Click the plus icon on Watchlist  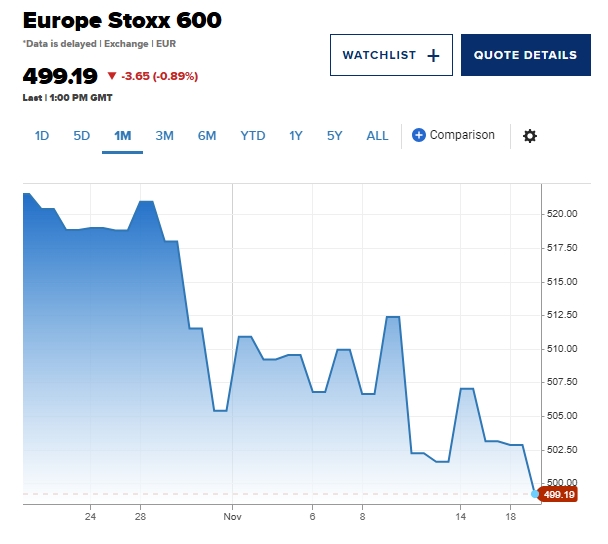click(x=433, y=56)
